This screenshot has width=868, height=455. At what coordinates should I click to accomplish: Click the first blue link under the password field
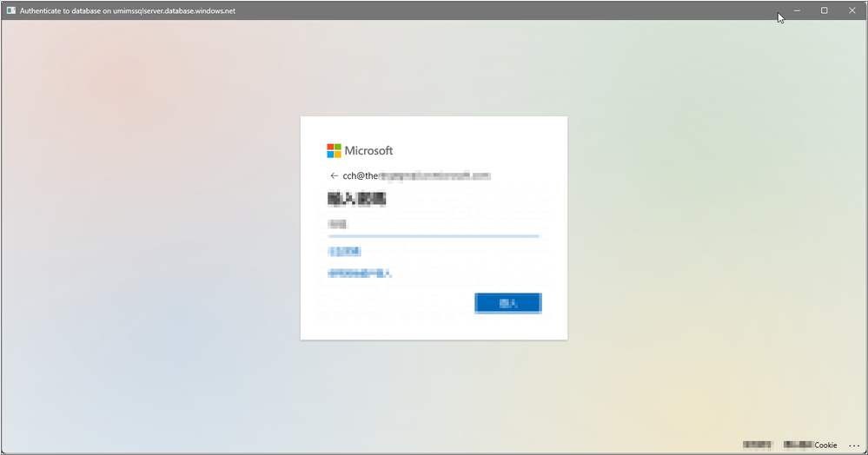(344, 251)
